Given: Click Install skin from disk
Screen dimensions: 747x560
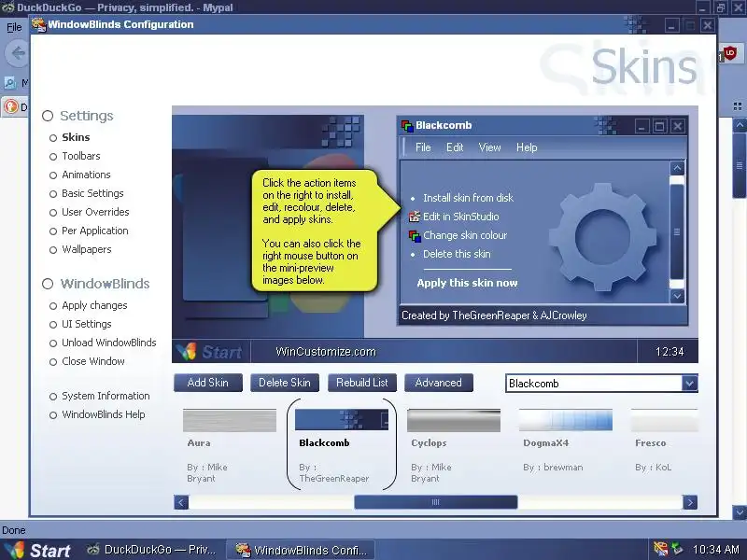Looking at the screenshot, I should pos(468,198).
